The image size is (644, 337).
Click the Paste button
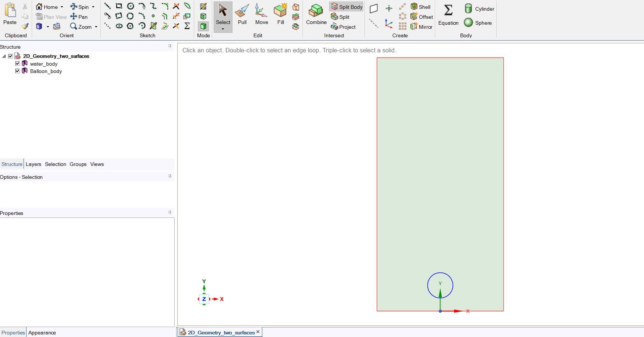tap(10, 14)
